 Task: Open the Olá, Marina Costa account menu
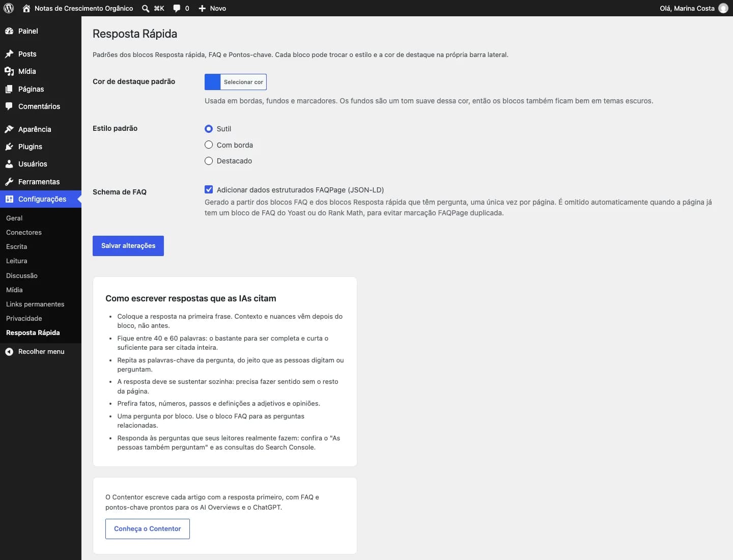pos(694,8)
